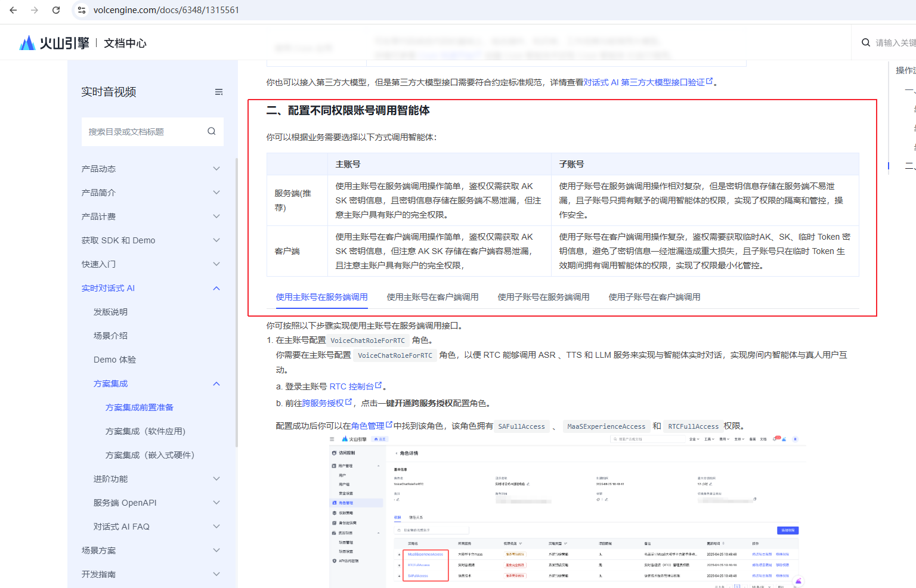
Task: Expand 进阶功能 section chevron
Action: click(x=216, y=479)
